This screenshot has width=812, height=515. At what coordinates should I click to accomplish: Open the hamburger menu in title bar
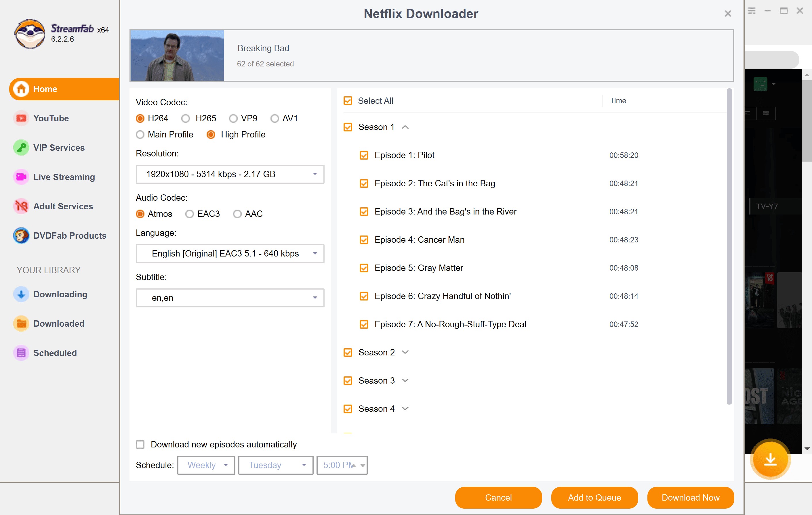click(x=752, y=11)
